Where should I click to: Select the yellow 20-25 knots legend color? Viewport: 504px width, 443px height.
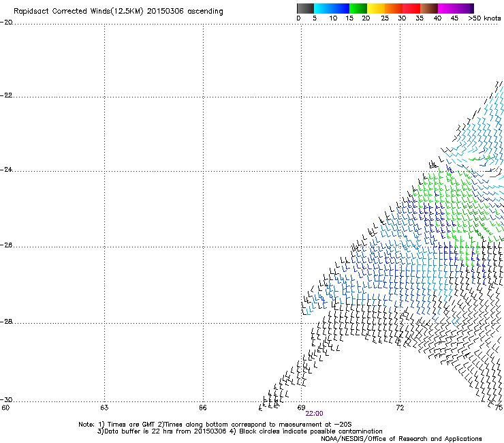pyautogui.click(x=376, y=8)
